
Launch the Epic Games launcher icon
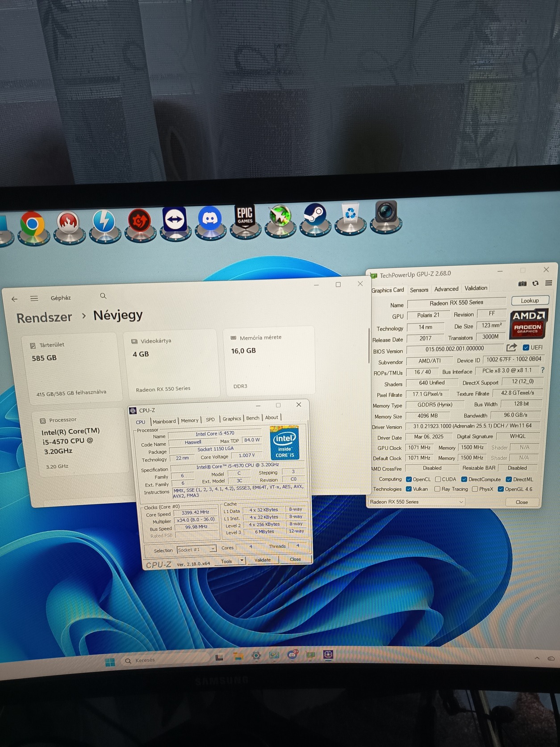(245, 216)
